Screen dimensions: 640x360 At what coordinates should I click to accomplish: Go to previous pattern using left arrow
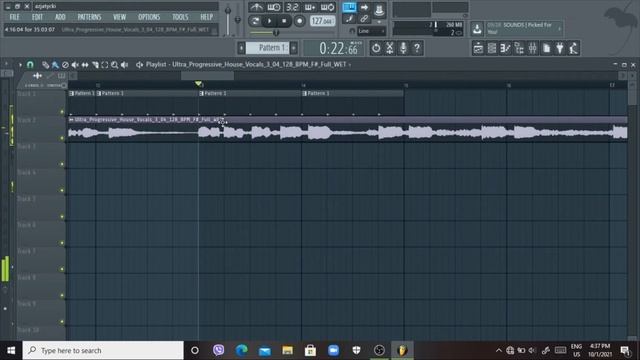pos(241,48)
